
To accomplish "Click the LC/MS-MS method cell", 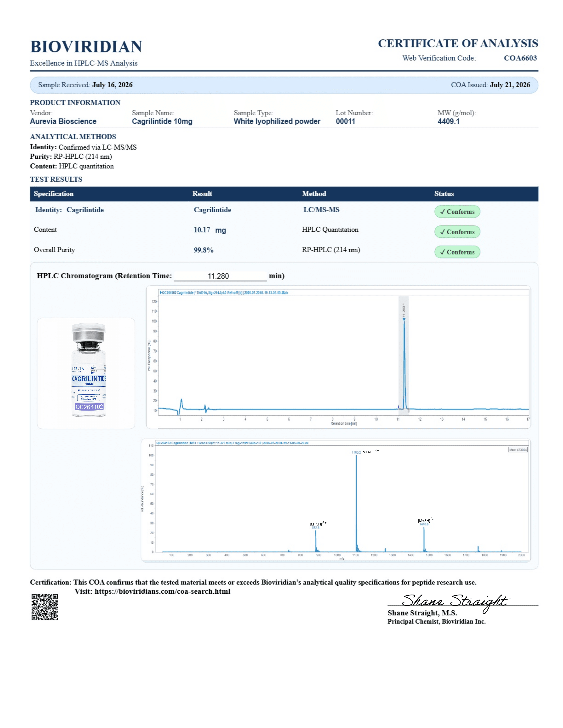I will point(321,210).
